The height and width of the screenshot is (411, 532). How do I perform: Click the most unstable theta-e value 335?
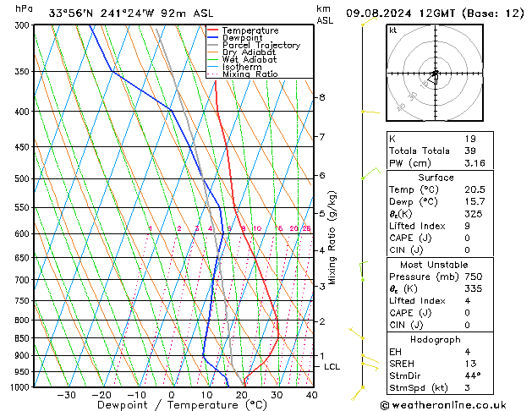[474, 288]
